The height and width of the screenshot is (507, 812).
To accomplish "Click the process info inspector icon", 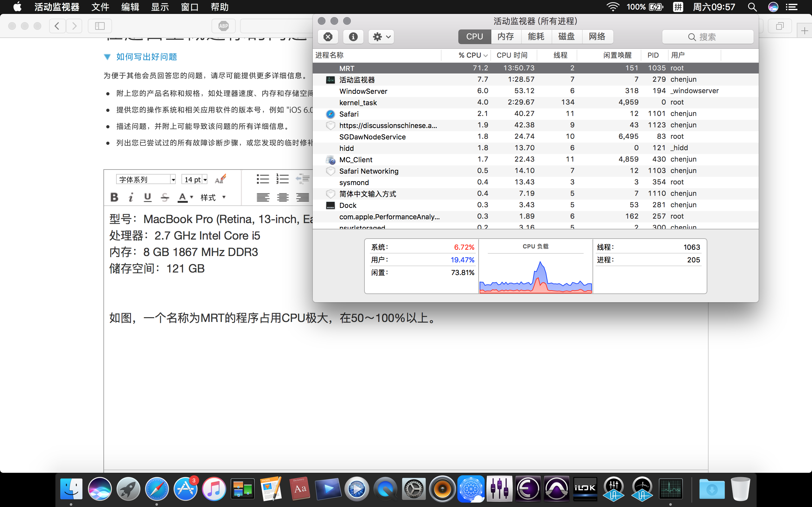I will tap(353, 36).
